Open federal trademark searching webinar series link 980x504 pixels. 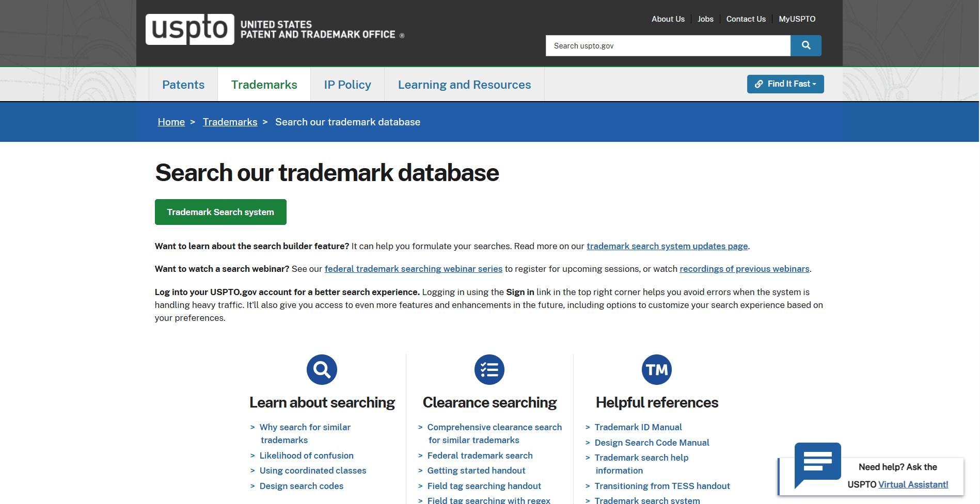pos(414,269)
